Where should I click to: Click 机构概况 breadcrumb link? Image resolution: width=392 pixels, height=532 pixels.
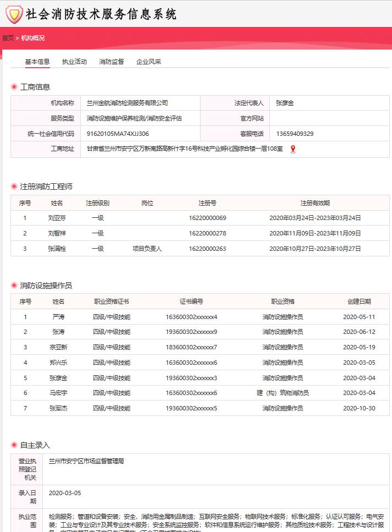click(x=33, y=38)
